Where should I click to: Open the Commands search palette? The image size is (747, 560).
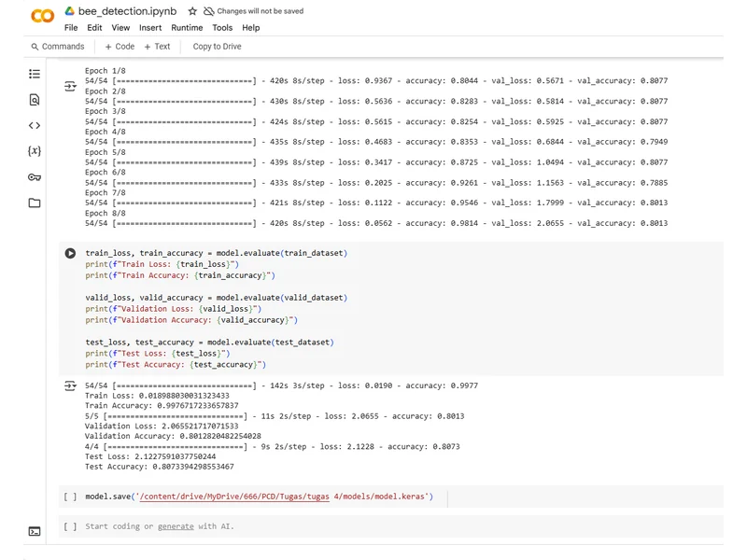(57, 47)
